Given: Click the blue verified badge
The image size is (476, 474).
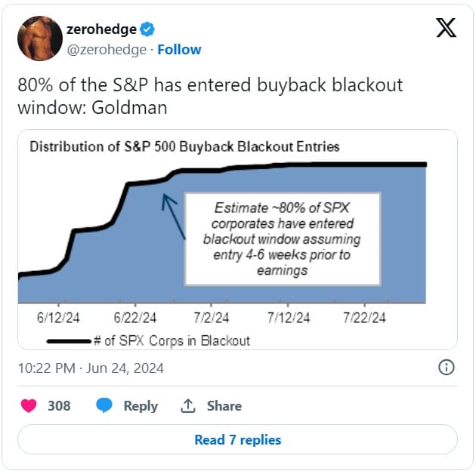Looking at the screenshot, I should [147, 29].
